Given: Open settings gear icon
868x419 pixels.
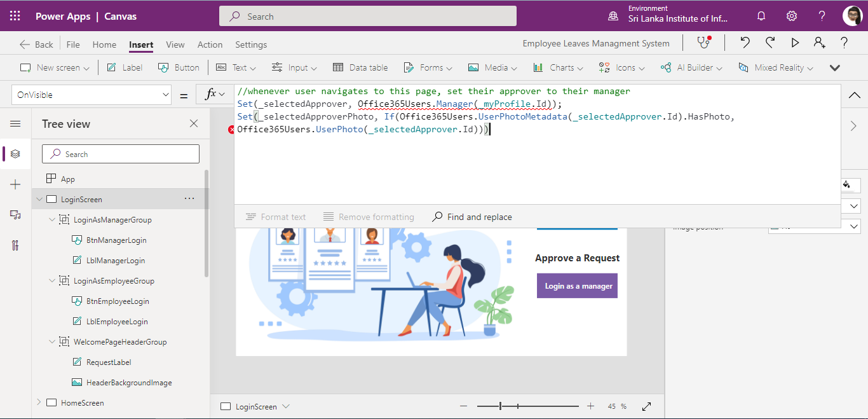Looking at the screenshot, I should 792,17.
